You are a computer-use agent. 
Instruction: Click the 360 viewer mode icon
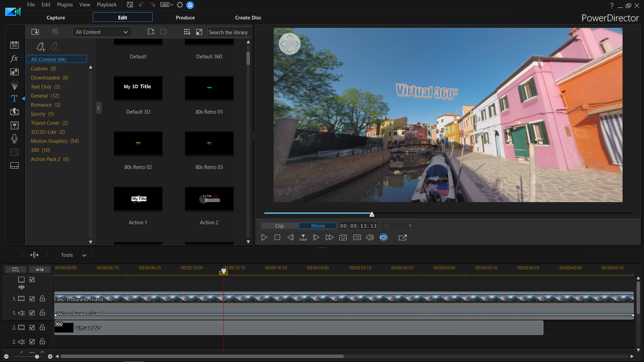pos(383,237)
